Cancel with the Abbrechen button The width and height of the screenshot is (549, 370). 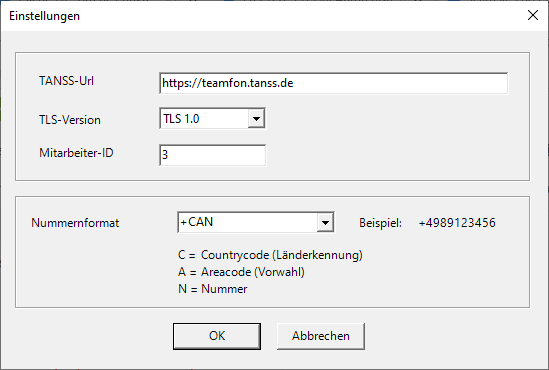(321, 336)
